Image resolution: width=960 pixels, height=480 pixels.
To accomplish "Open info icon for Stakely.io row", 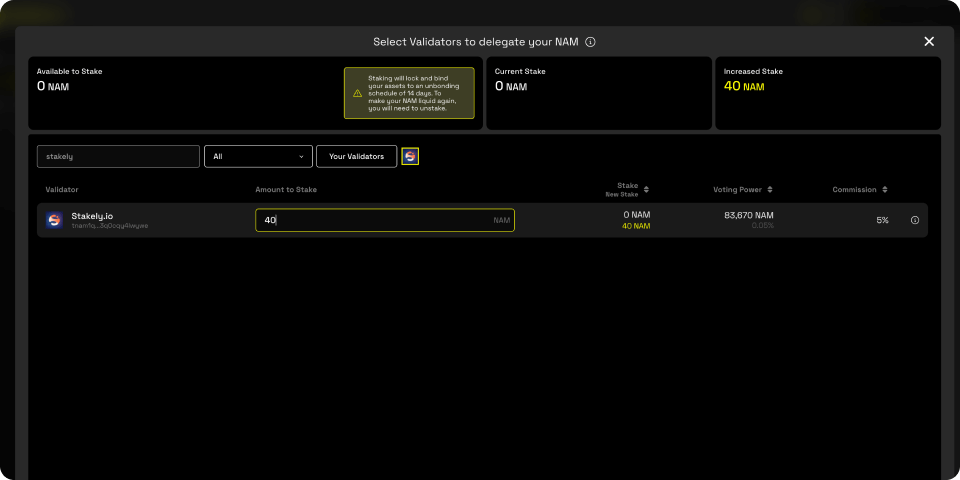I will pyautogui.click(x=915, y=220).
